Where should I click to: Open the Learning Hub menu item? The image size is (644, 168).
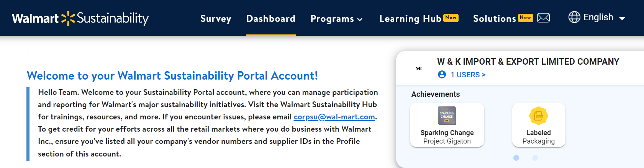coord(410,19)
